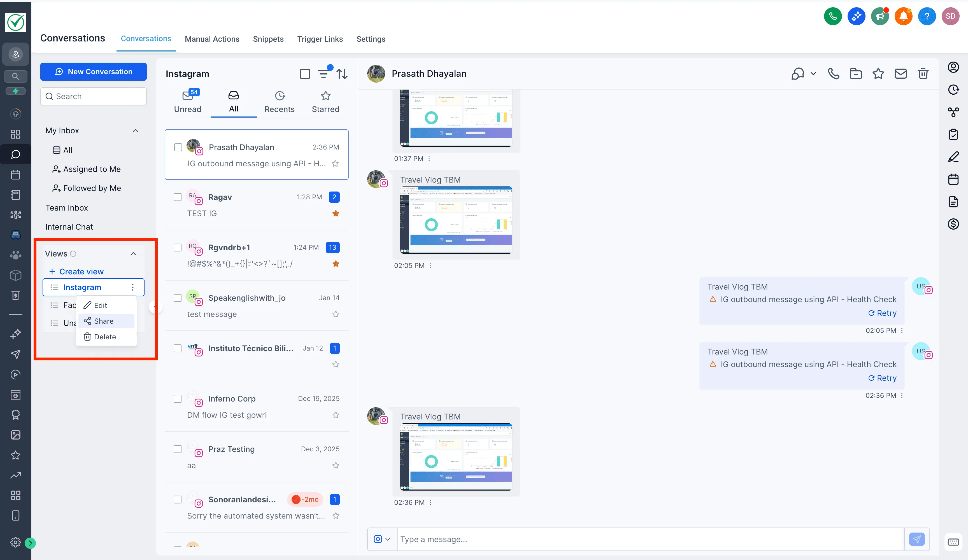Open email icon in conversation header
This screenshot has width=968, height=560.
[x=901, y=73]
